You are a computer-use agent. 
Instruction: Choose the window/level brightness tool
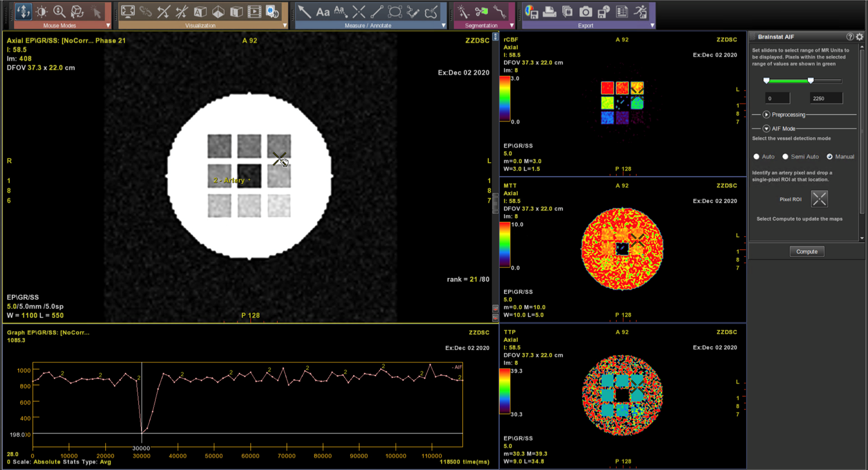41,11
